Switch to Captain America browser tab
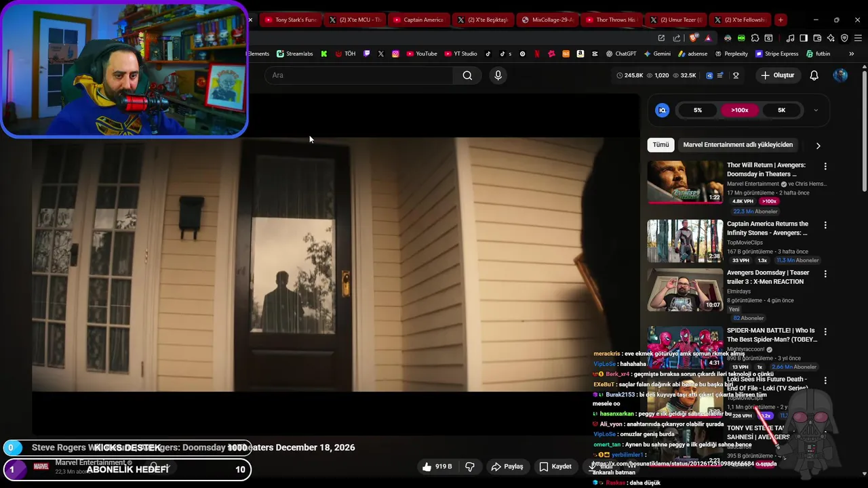 [418, 20]
